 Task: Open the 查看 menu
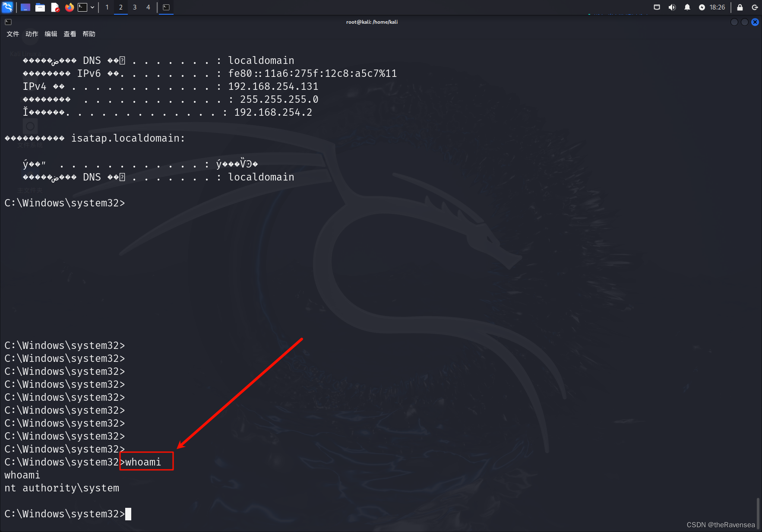pos(70,34)
